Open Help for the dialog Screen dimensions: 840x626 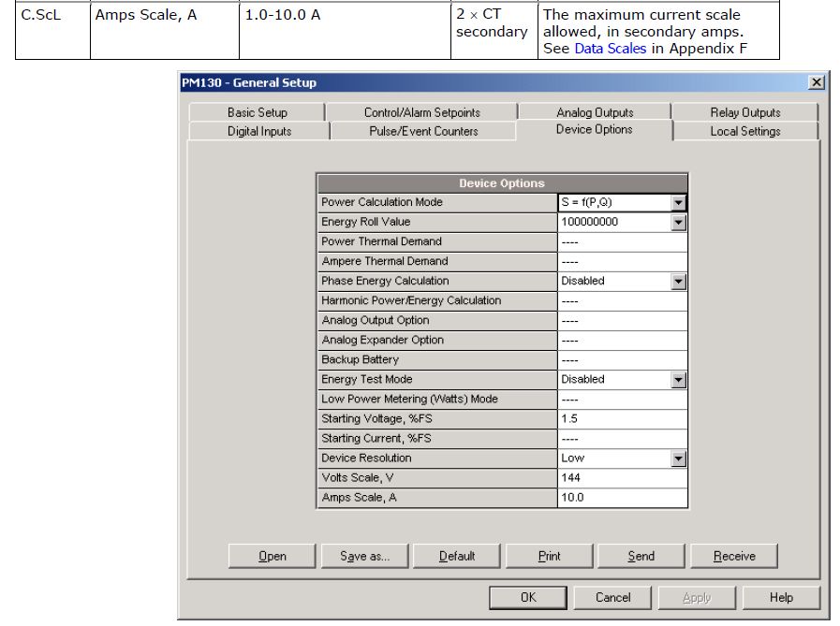coord(782,597)
